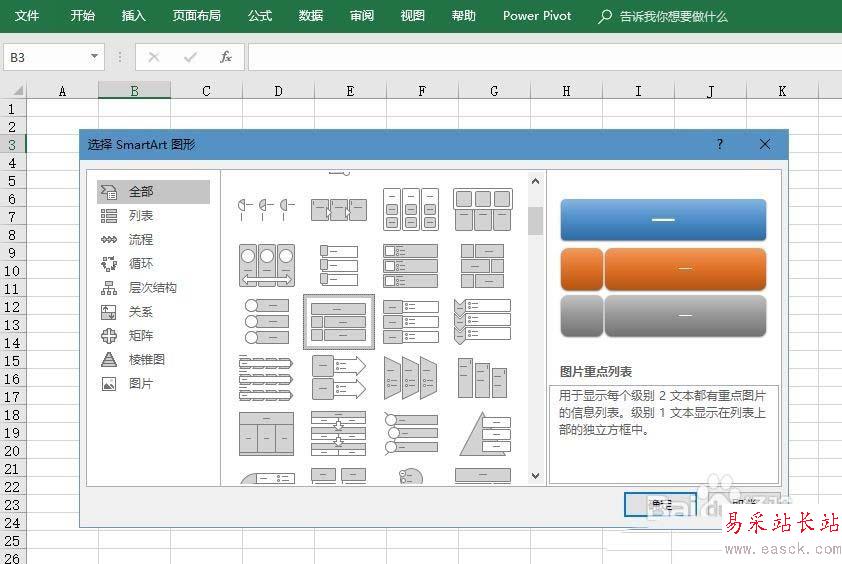Expand the Name Box dropdown arrow

[95, 56]
